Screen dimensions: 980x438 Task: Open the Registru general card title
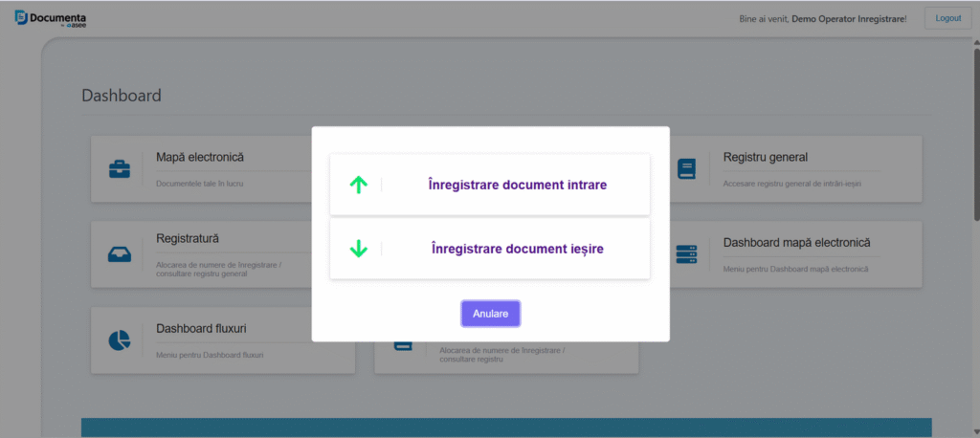(x=766, y=157)
